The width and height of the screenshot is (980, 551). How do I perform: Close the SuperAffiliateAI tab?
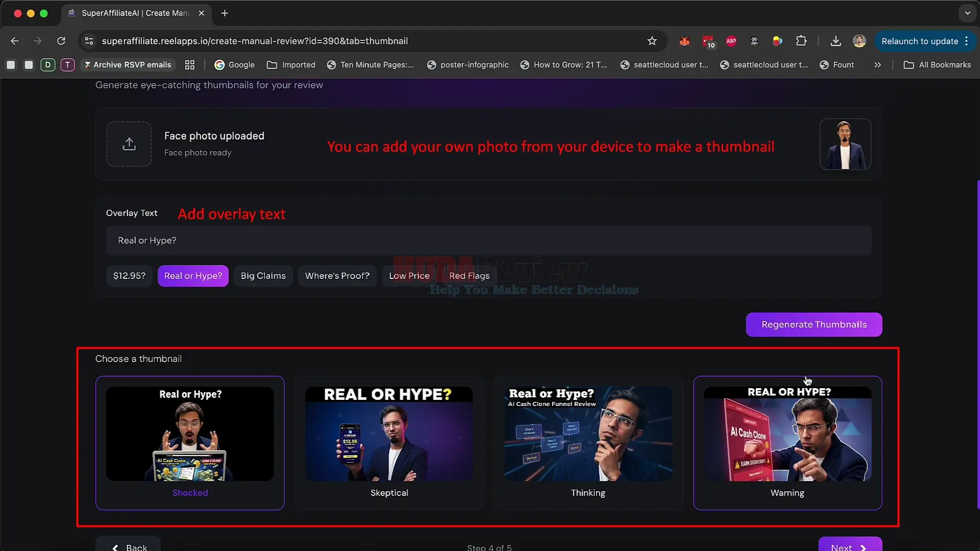[201, 13]
